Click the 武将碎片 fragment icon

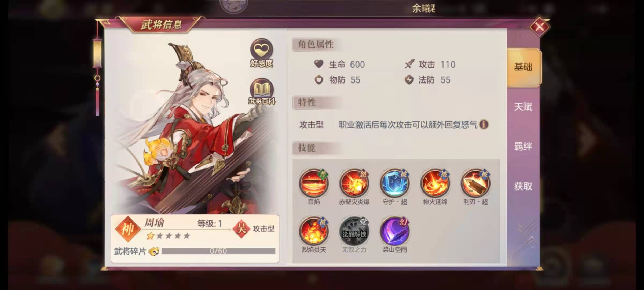point(154,251)
